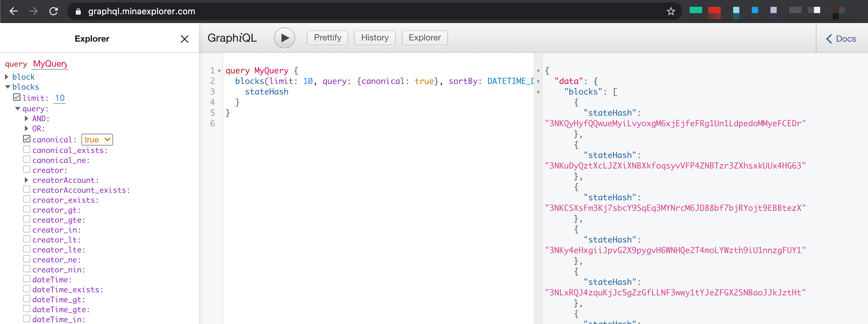The image size is (868, 324).
Task: Expand the AND: filter node
Action: point(27,119)
